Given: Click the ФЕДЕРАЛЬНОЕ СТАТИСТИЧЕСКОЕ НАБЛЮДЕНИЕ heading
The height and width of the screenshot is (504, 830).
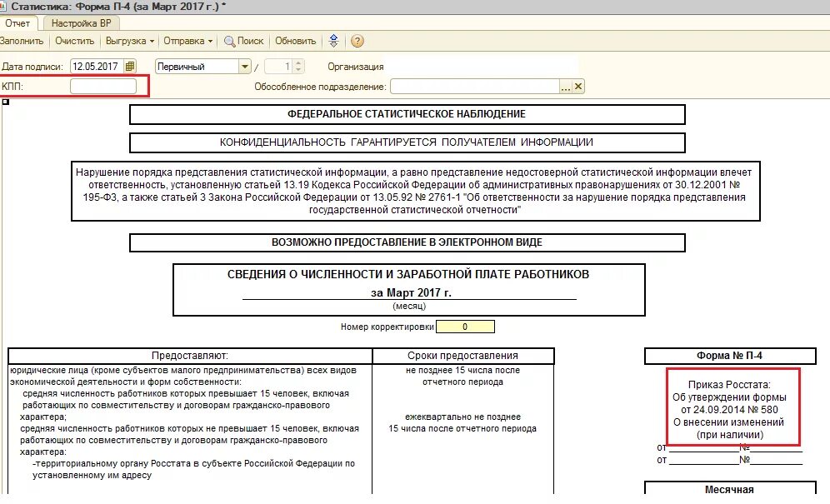Looking at the screenshot, I should (x=407, y=114).
